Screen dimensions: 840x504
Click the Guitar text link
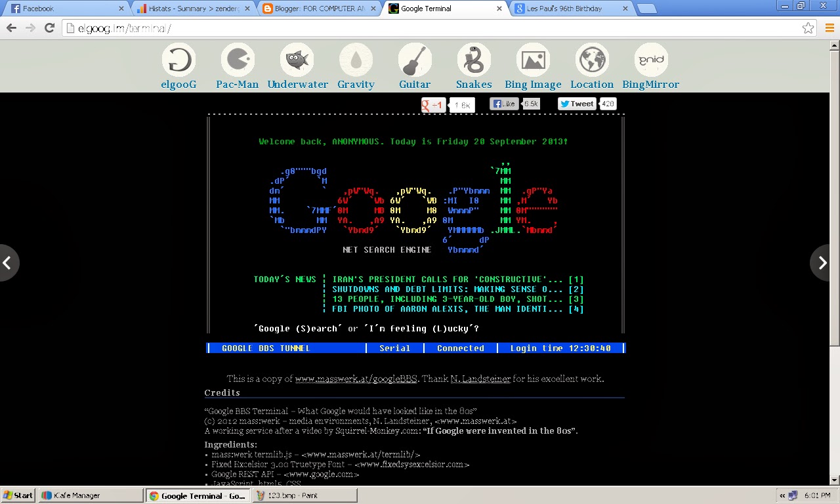(415, 85)
